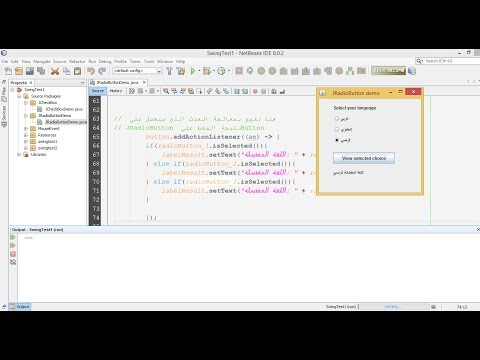Stop the running process in Output panel
Viewport: 480px width, 360px height.
[13, 254]
